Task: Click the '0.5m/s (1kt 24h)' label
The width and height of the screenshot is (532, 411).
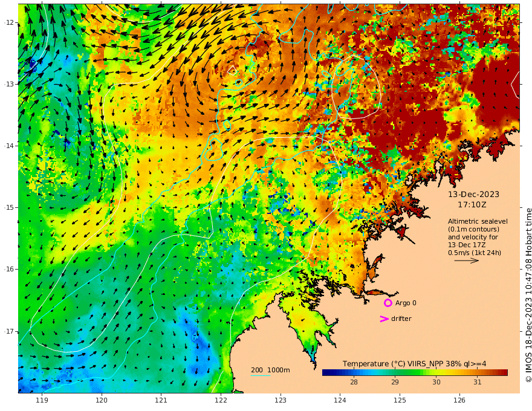Action: 475,253
